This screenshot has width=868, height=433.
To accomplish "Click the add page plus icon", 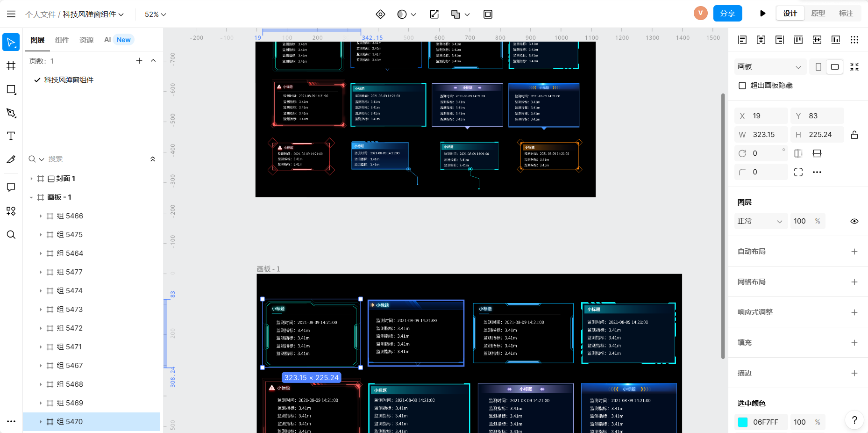I will coord(139,61).
